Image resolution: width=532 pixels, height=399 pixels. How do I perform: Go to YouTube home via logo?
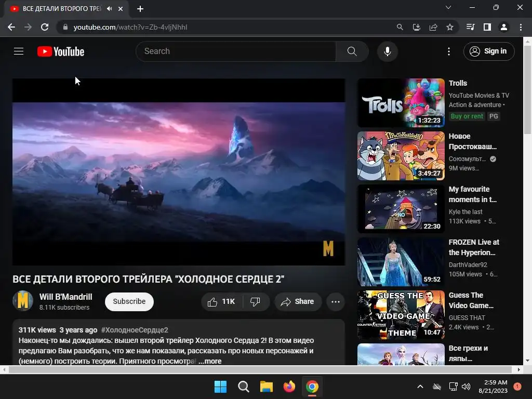point(61,51)
